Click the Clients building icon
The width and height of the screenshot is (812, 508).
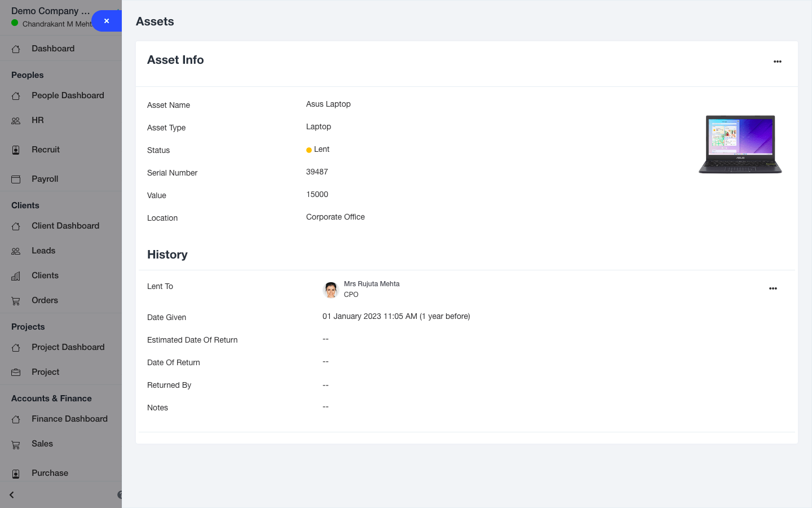point(16,276)
